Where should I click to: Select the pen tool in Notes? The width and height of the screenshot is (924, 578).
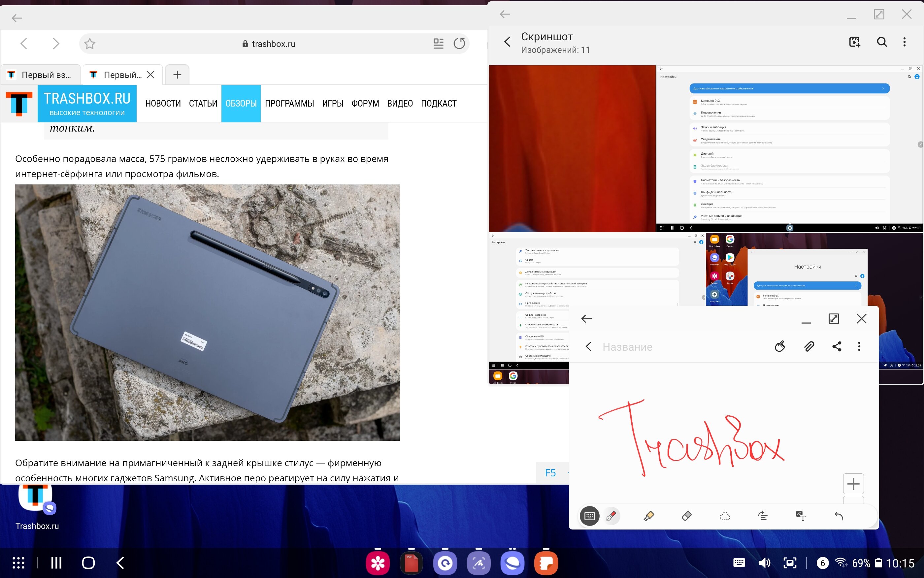coord(611,516)
